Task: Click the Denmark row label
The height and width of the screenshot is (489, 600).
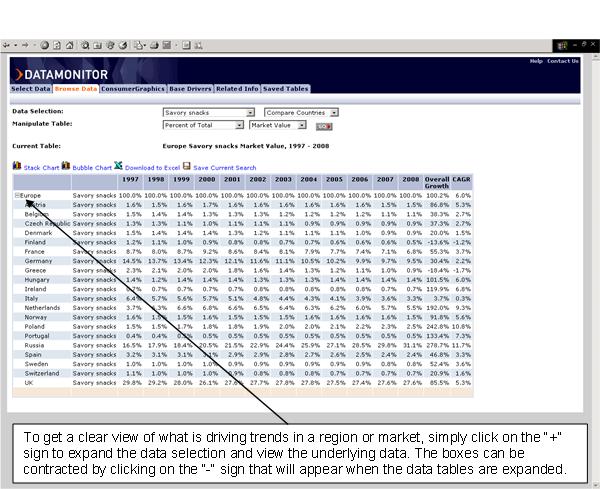Action: 38,233
